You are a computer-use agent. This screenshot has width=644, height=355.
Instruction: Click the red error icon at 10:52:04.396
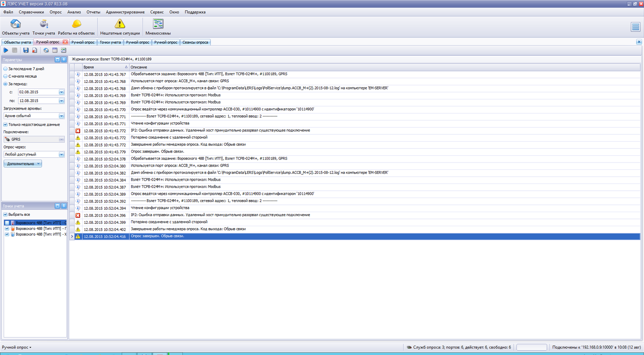[78, 215]
